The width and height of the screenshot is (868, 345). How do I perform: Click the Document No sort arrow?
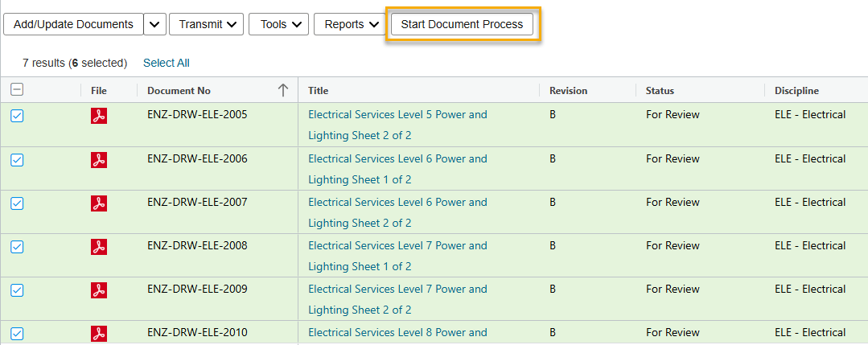point(282,91)
